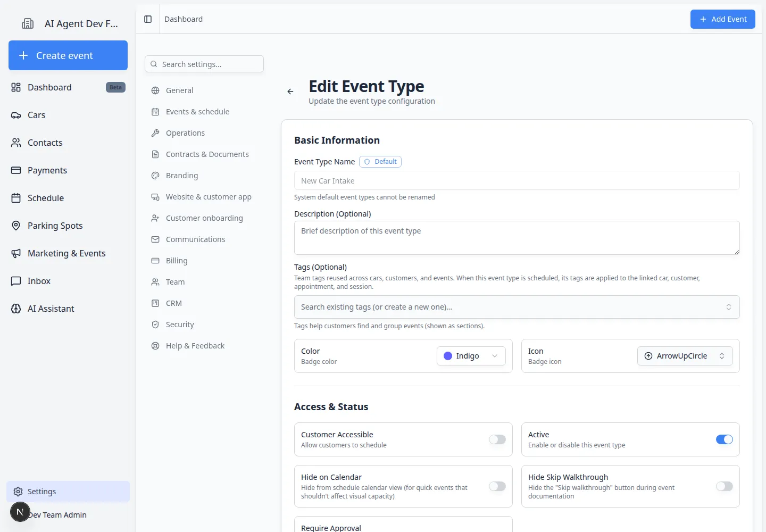The height and width of the screenshot is (532, 766).
Task: Turn on the Hide on Calendar switch
Action: (497, 486)
